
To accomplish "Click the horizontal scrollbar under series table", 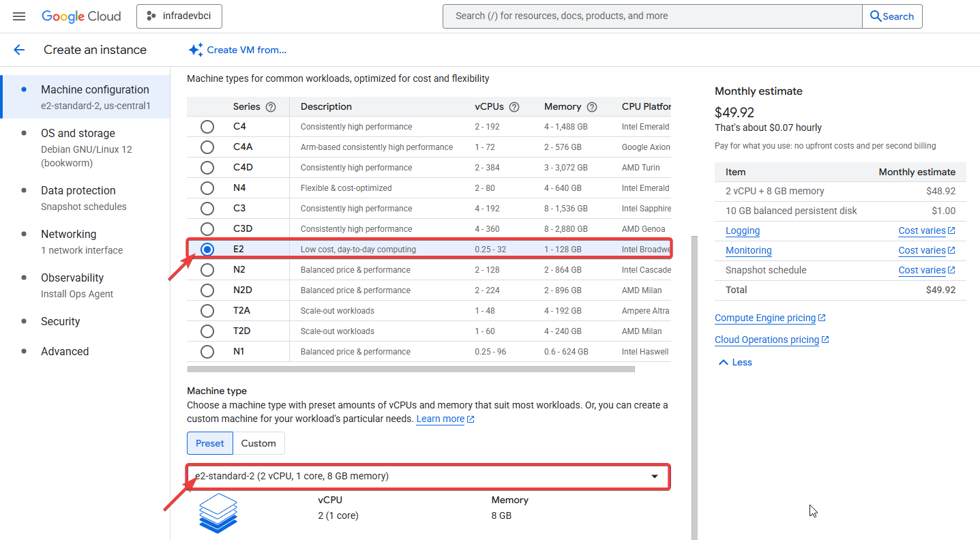I will pos(411,370).
